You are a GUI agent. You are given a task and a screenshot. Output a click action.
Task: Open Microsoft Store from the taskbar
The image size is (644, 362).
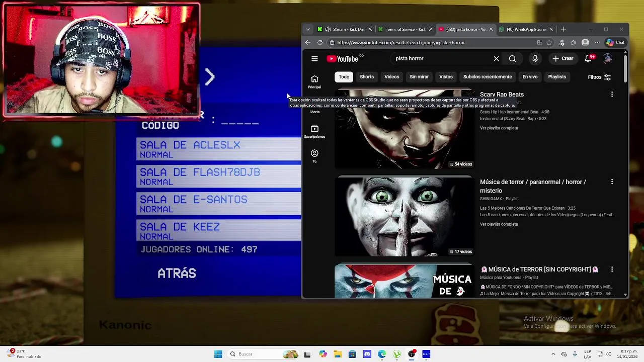click(x=352, y=354)
